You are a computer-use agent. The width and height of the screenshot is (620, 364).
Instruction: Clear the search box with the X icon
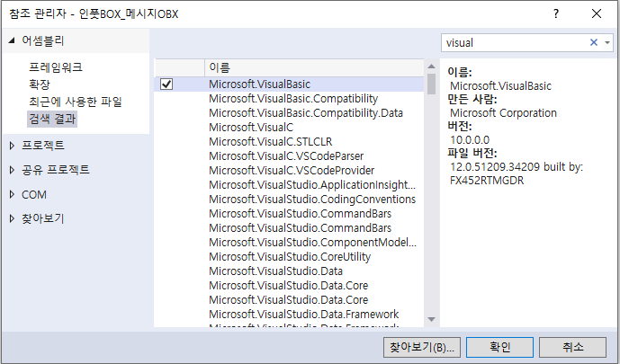tap(594, 42)
